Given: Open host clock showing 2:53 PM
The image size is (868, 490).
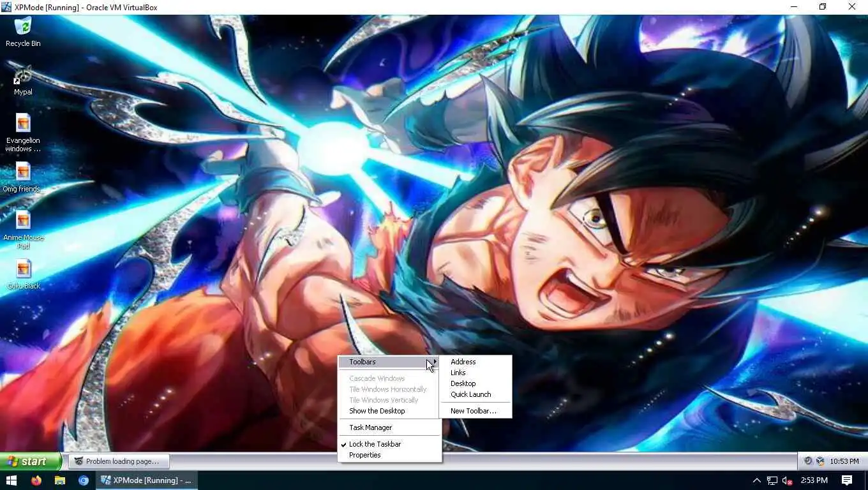Looking at the screenshot, I should click(x=814, y=480).
